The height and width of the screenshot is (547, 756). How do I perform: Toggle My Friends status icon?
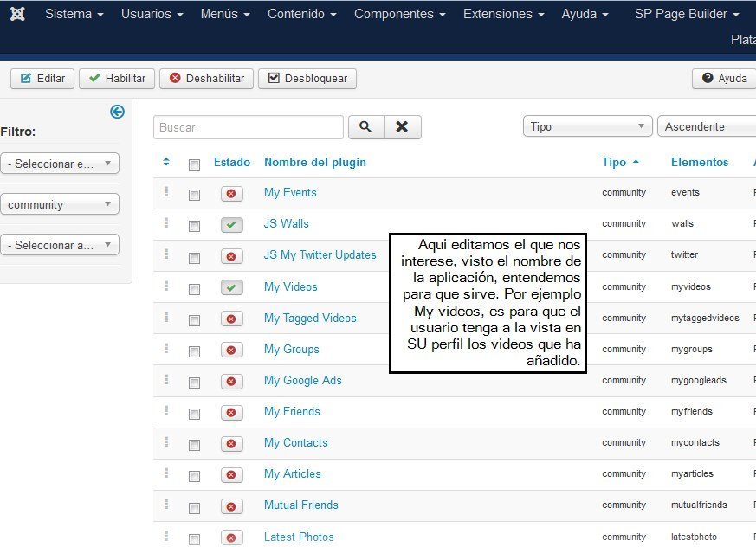coord(231,413)
